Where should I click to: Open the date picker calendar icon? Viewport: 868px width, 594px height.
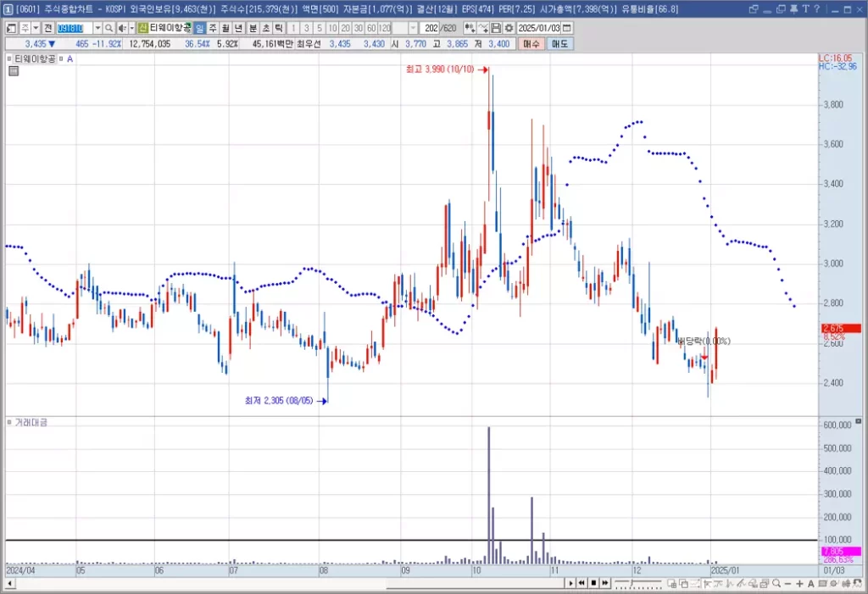(567, 28)
